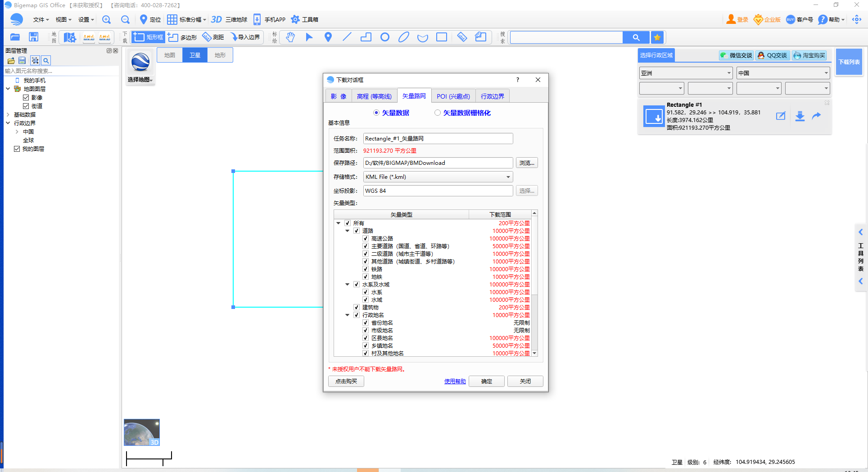Activate the polygon selection tool 多边形
The image size is (868, 472).
pyautogui.click(x=182, y=37)
